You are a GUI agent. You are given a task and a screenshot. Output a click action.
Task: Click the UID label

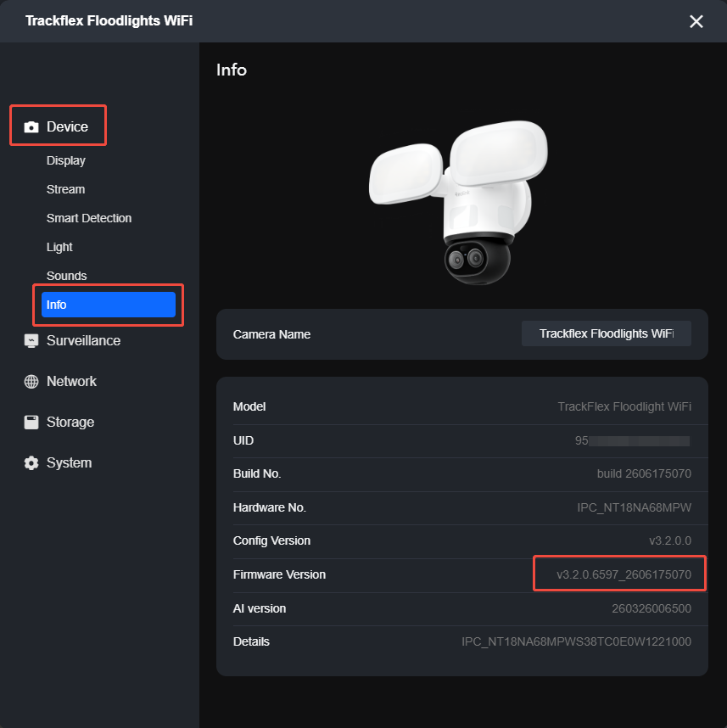tap(243, 440)
